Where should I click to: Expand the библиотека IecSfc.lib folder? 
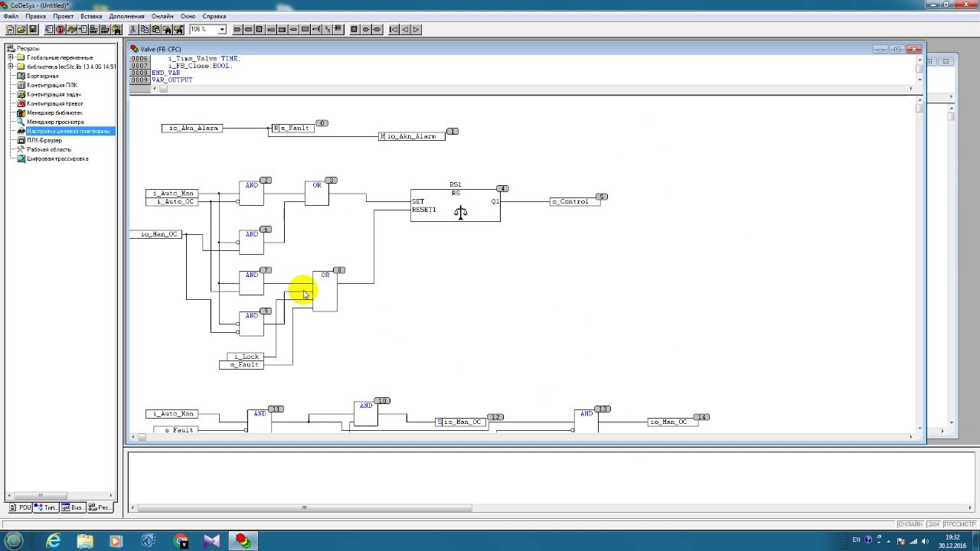(11, 67)
